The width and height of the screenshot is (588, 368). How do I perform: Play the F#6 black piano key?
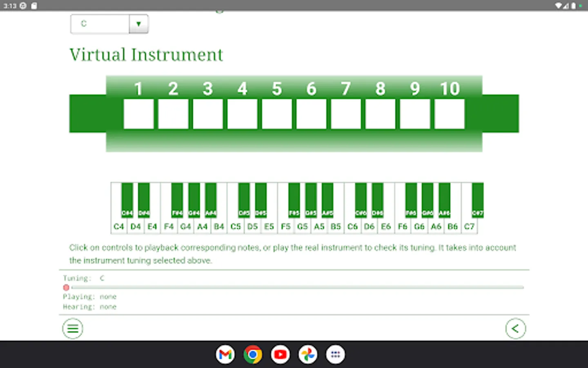(x=411, y=200)
